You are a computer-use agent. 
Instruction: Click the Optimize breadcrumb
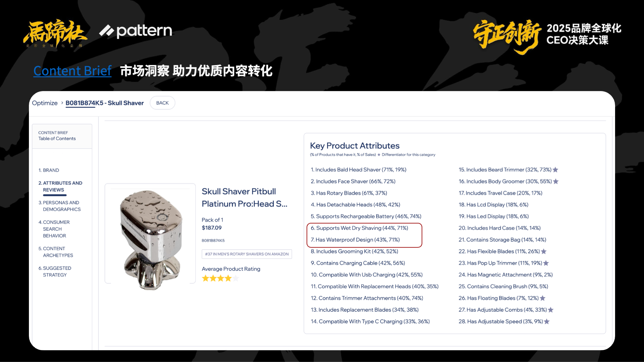pyautogui.click(x=45, y=103)
